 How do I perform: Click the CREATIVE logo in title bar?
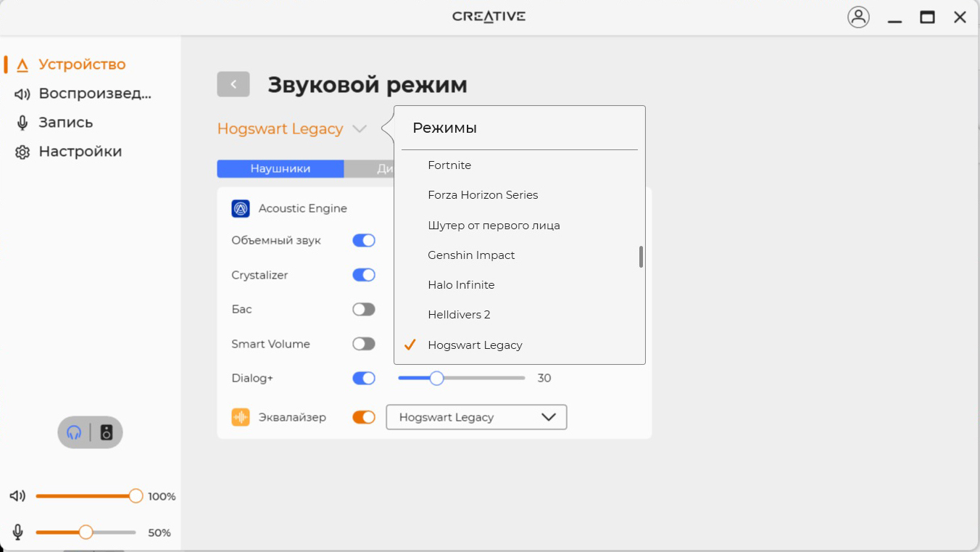(x=489, y=17)
